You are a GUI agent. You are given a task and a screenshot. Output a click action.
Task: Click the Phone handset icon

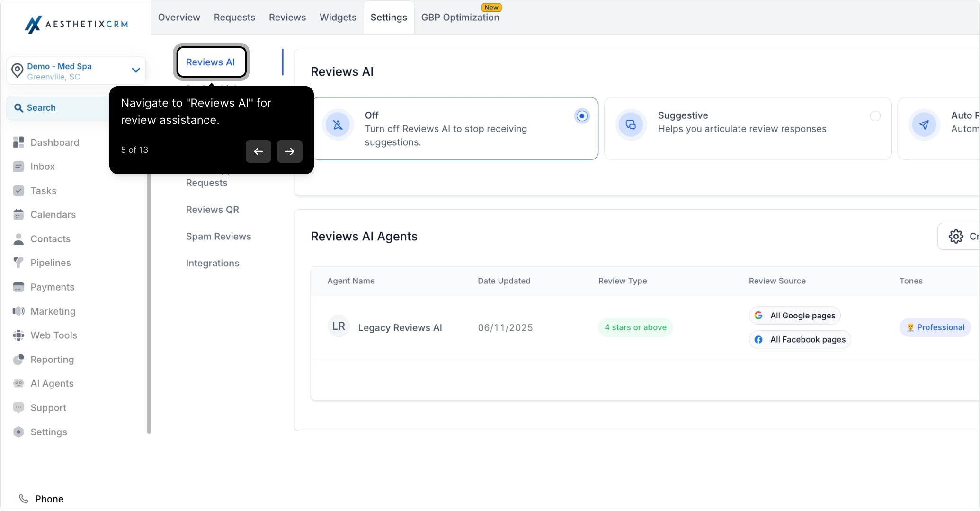tap(24, 499)
